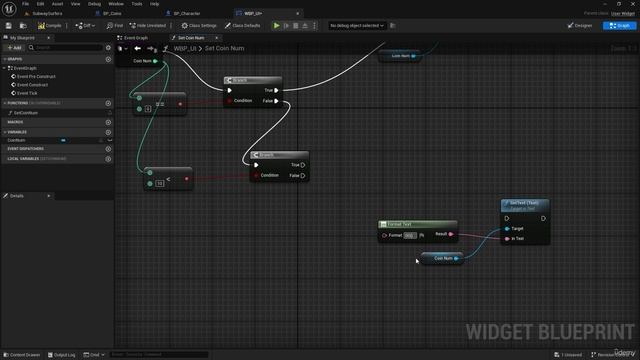Click icon next to debug object dropdown
Image resolution: width=640 pixels, height=360 pixels.
click(x=393, y=26)
